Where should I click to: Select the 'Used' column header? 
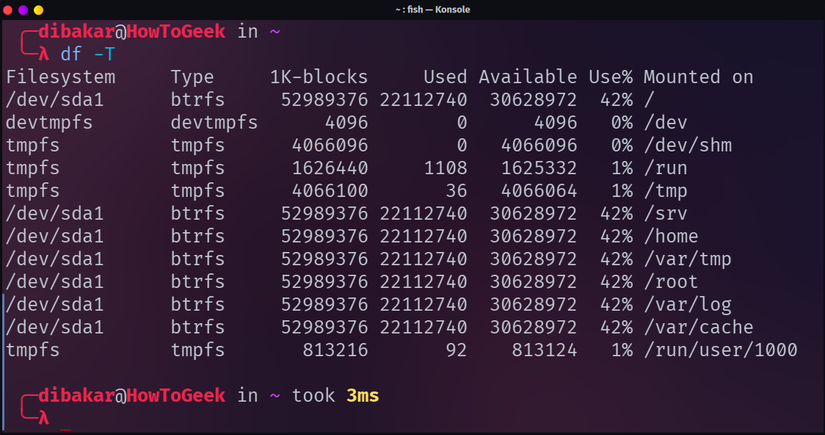[x=445, y=77]
